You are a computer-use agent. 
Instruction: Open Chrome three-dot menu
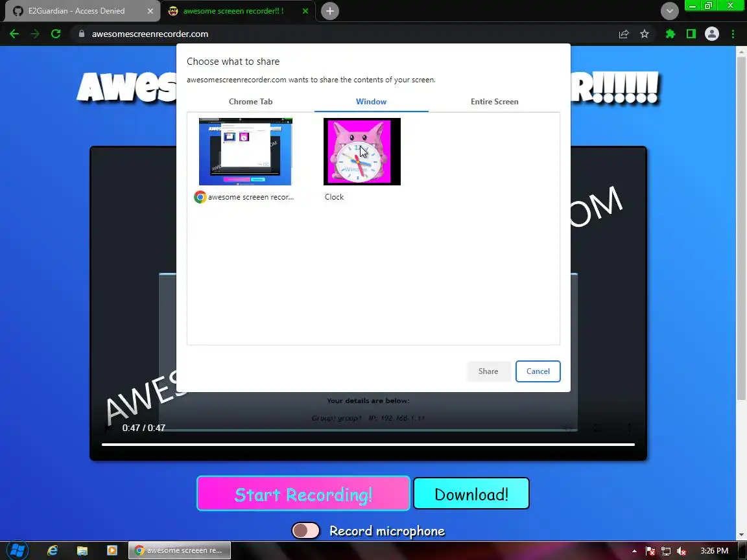[733, 34]
